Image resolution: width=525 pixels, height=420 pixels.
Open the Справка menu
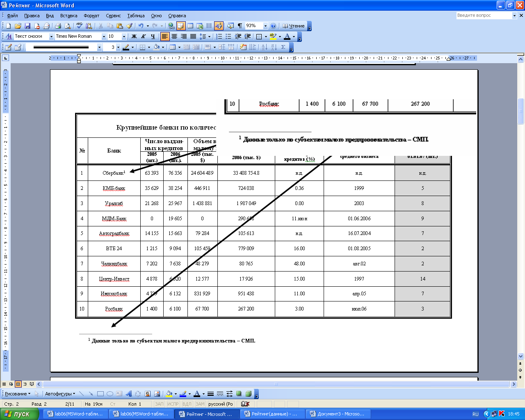pyautogui.click(x=177, y=16)
